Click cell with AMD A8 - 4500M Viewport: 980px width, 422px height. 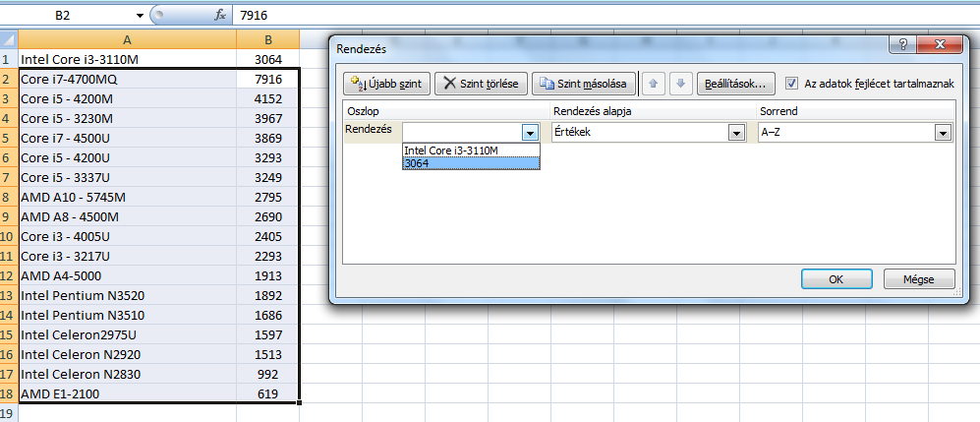point(128,217)
